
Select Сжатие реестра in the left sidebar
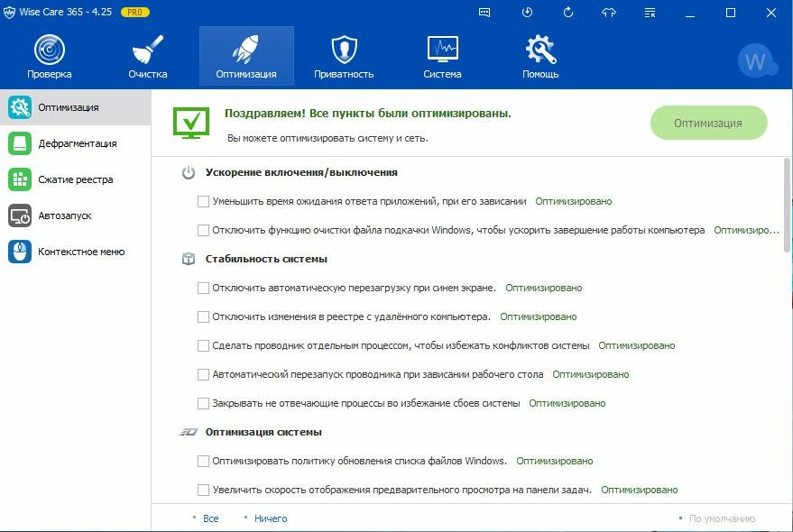[76, 179]
